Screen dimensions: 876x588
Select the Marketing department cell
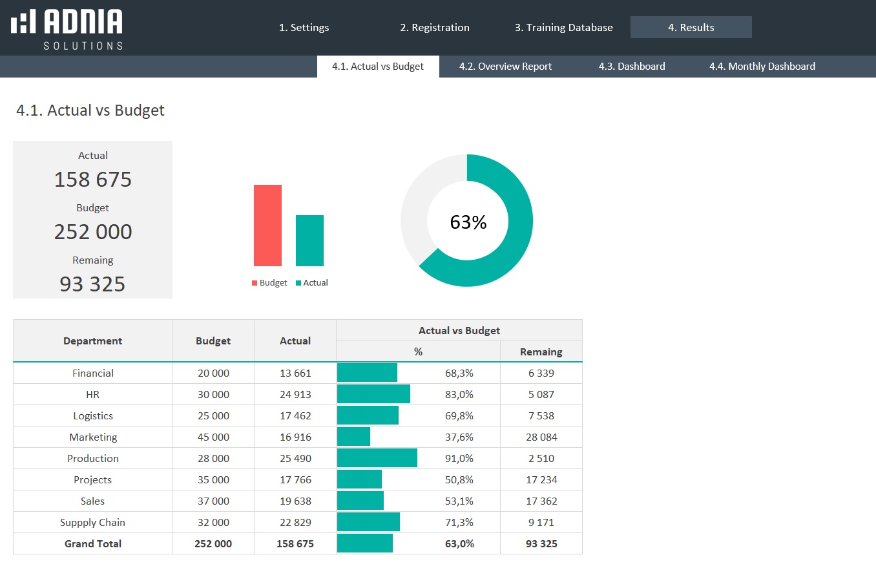click(x=93, y=437)
